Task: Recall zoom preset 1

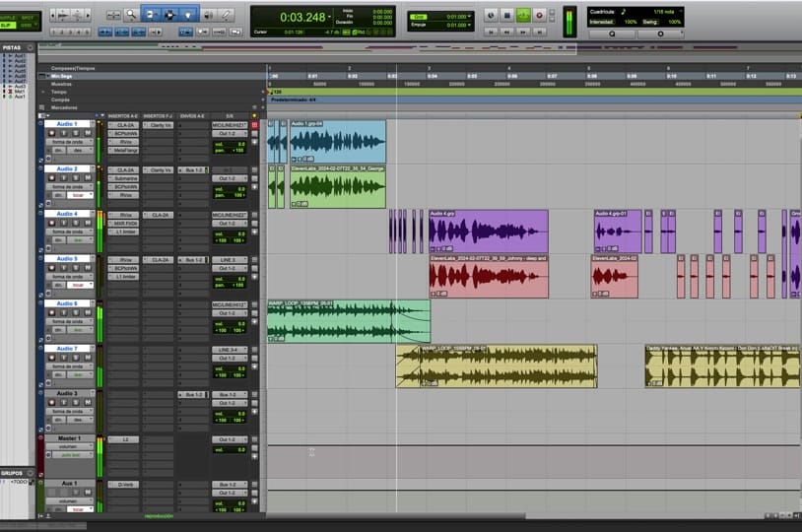Action: (54, 32)
